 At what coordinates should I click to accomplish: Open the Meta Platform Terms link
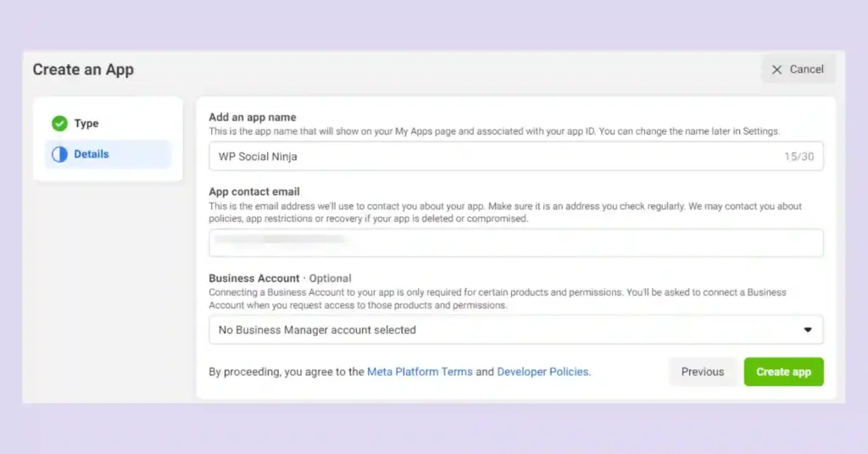(420, 372)
